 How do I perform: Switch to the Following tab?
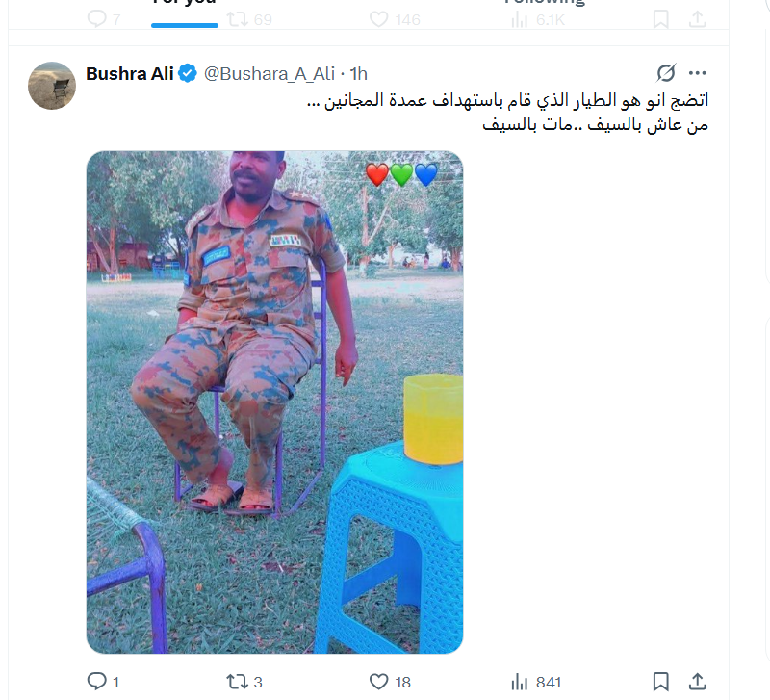[x=545, y=4]
